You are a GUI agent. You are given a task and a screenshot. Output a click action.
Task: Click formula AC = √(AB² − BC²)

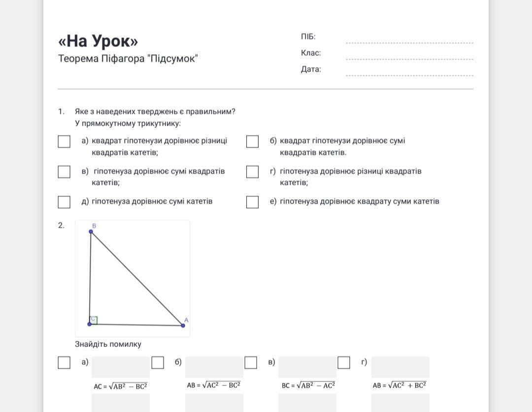click(121, 386)
